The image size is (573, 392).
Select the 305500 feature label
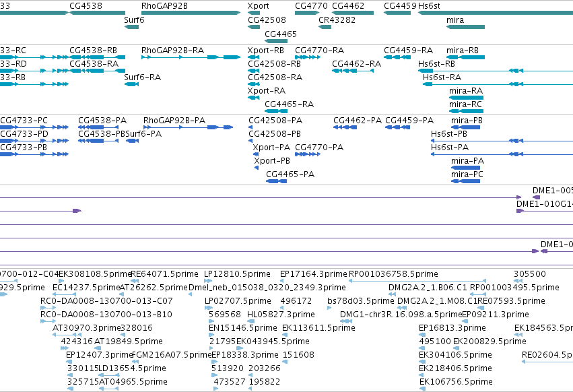tap(529, 274)
